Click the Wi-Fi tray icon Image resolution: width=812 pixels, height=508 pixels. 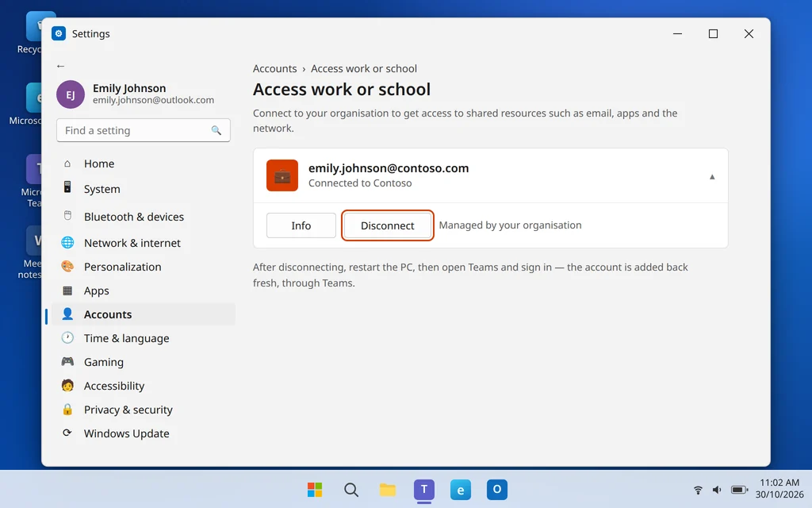point(698,489)
